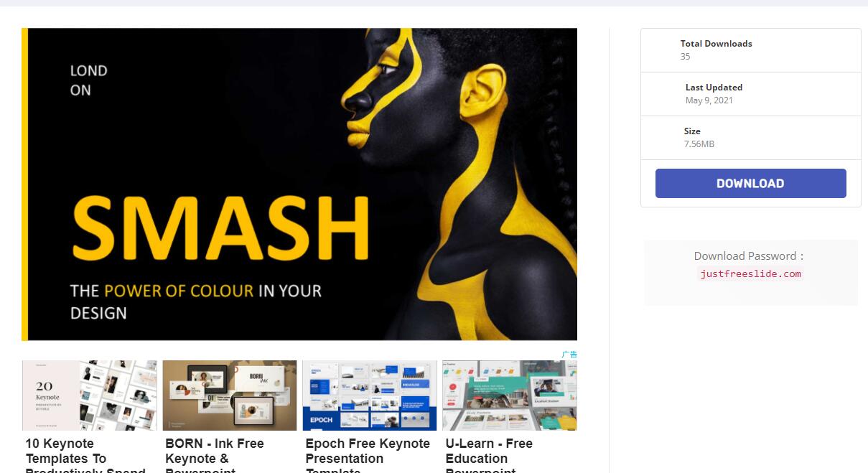Click the 广告 ad label marker
The width and height of the screenshot is (868, 473).
click(569, 355)
